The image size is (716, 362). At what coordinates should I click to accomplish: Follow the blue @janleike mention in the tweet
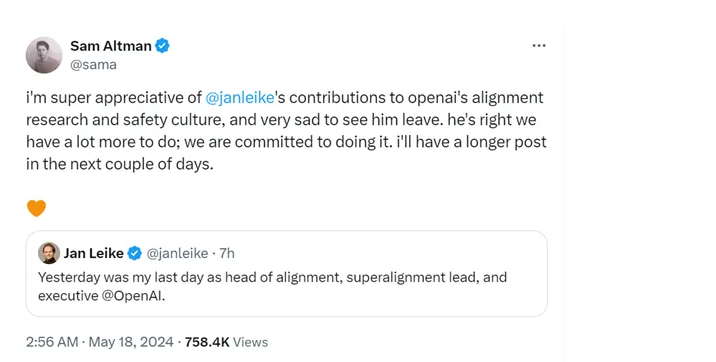pos(240,98)
